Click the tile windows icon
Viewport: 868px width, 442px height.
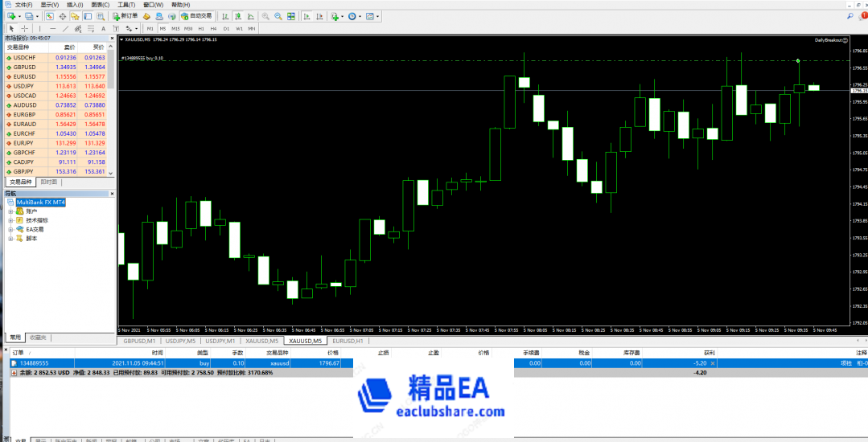pyautogui.click(x=291, y=16)
